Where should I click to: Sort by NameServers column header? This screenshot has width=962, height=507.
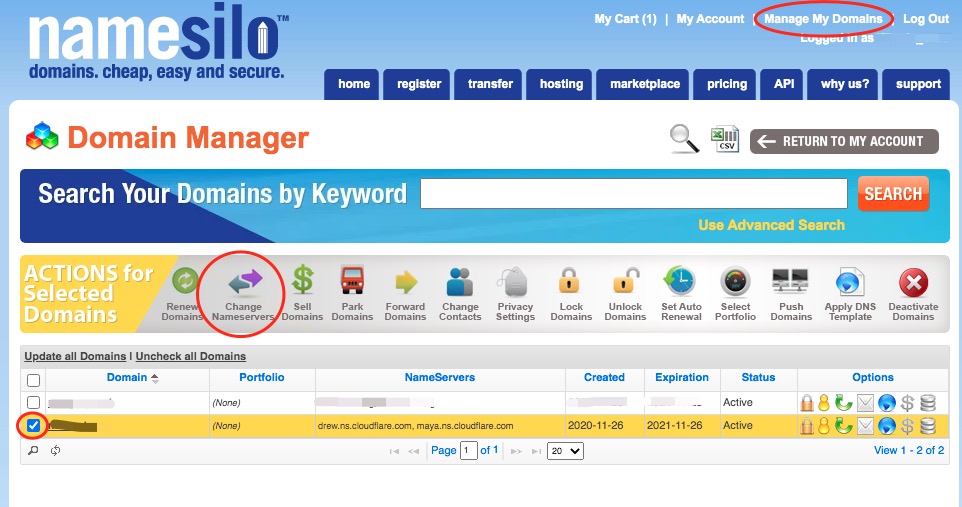440,377
